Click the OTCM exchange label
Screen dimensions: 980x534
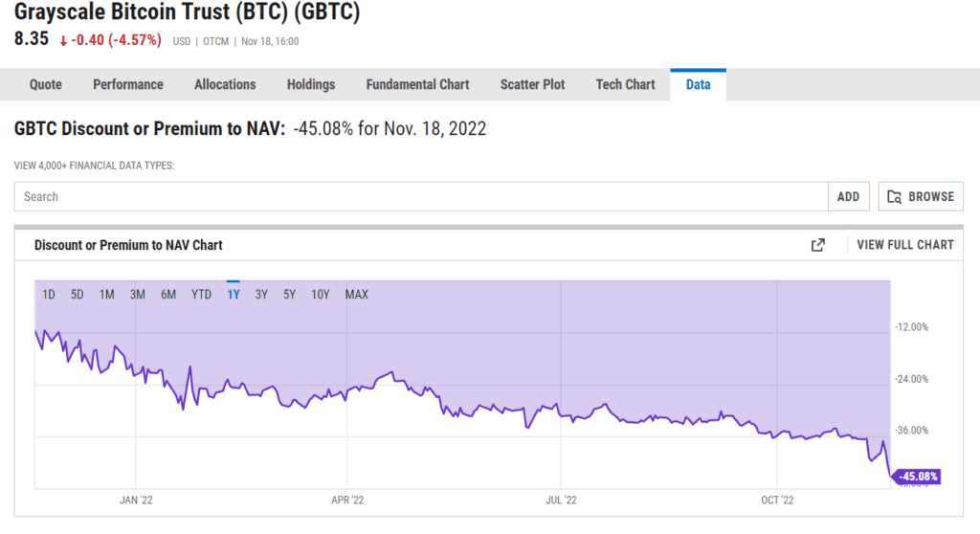click(215, 41)
